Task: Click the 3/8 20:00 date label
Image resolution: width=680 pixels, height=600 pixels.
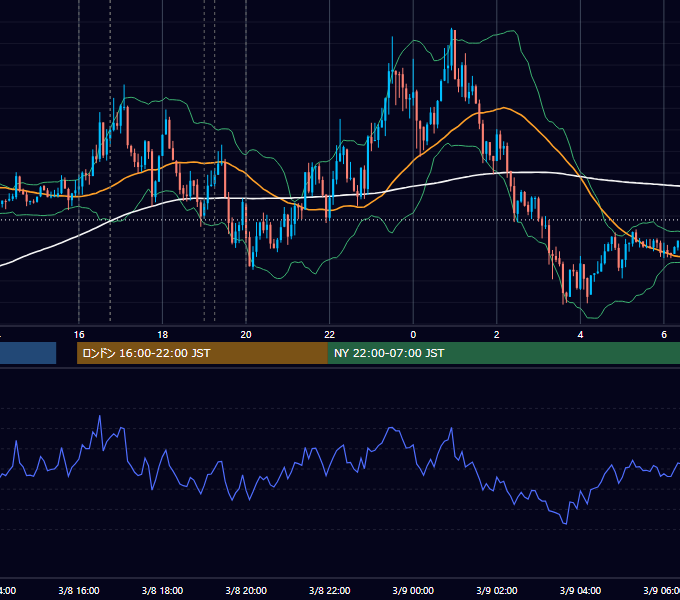Action: 246,590
